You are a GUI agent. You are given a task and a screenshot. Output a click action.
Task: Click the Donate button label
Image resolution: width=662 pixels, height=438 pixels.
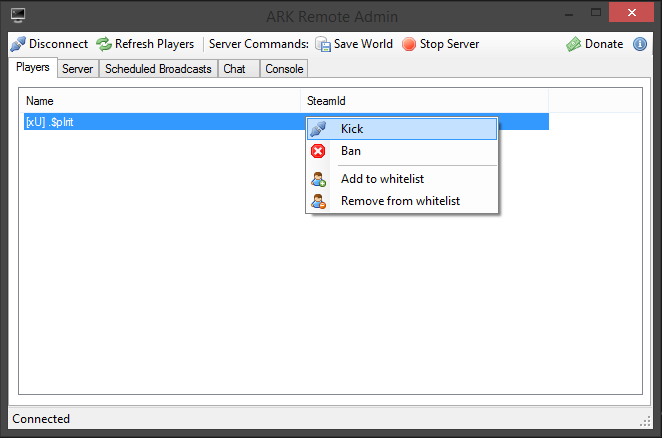(604, 44)
